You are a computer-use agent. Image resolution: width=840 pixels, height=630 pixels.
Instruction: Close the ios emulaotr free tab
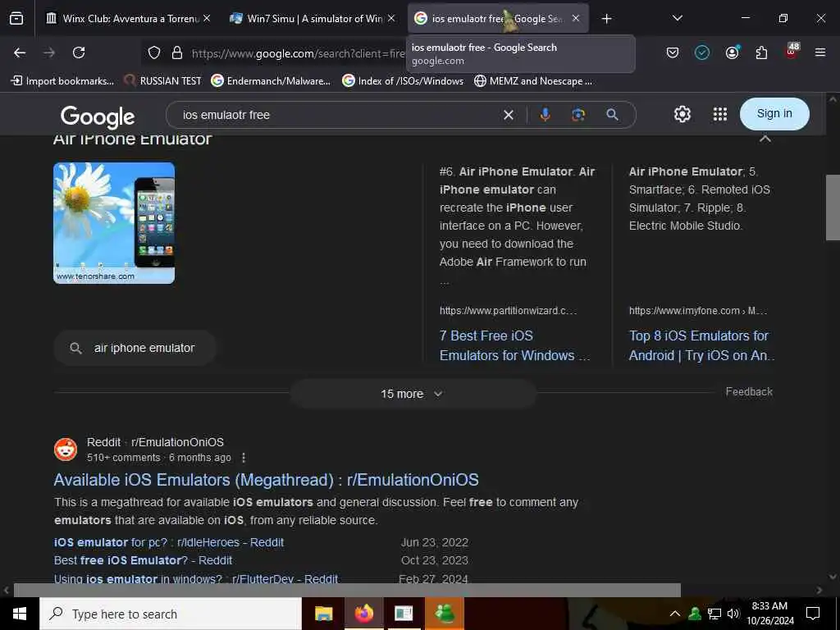575,18
